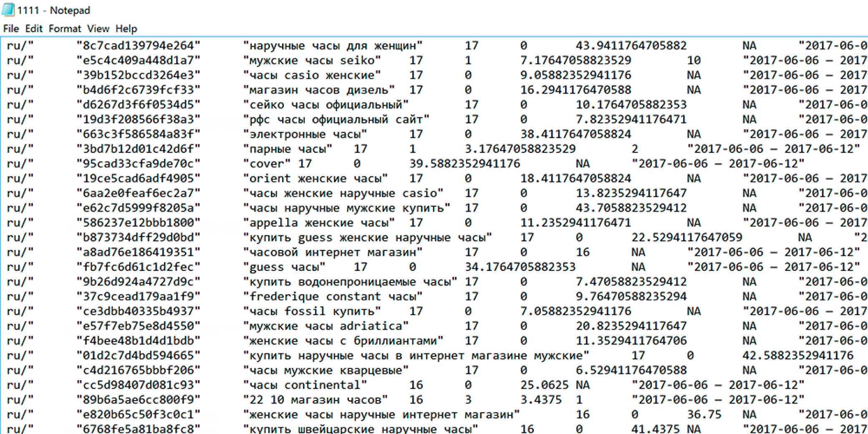Click the text "e62c7d5999f8205a"
868x434 pixels.
pos(139,208)
